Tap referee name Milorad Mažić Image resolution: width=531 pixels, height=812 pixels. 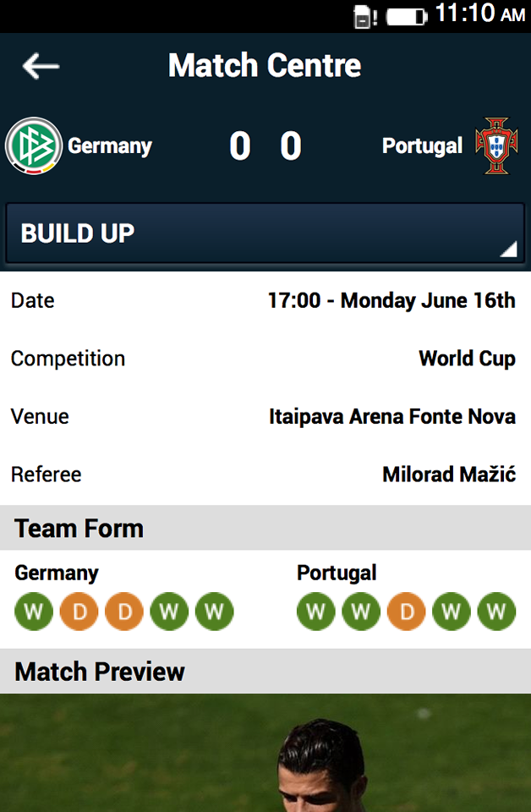(449, 475)
